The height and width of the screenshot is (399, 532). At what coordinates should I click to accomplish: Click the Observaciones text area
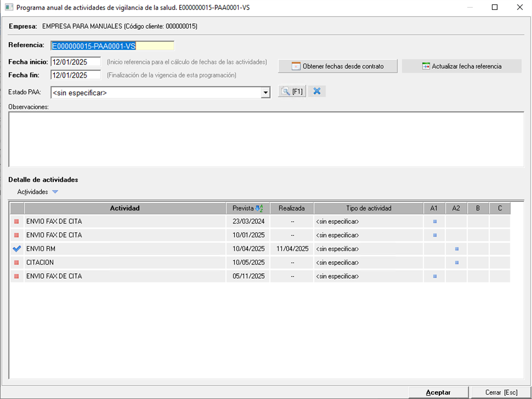click(x=266, y=139)
